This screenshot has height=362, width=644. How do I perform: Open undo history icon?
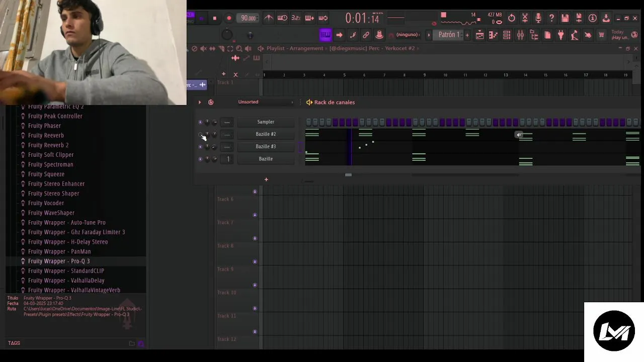(x=511, y=18)
